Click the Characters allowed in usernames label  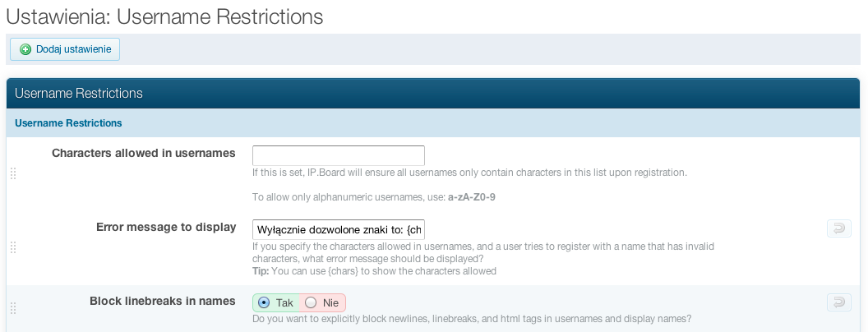click(x=144, y=153)
